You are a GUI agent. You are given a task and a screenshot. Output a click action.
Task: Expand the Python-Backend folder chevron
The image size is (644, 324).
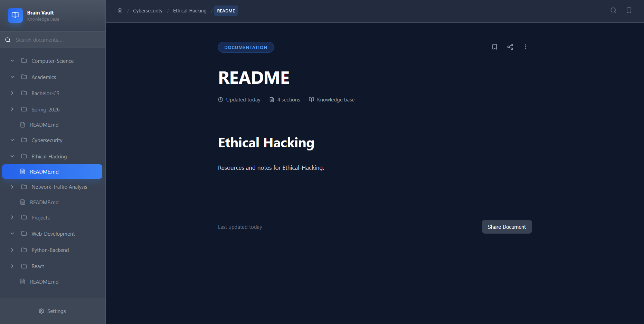click(12, 250)
